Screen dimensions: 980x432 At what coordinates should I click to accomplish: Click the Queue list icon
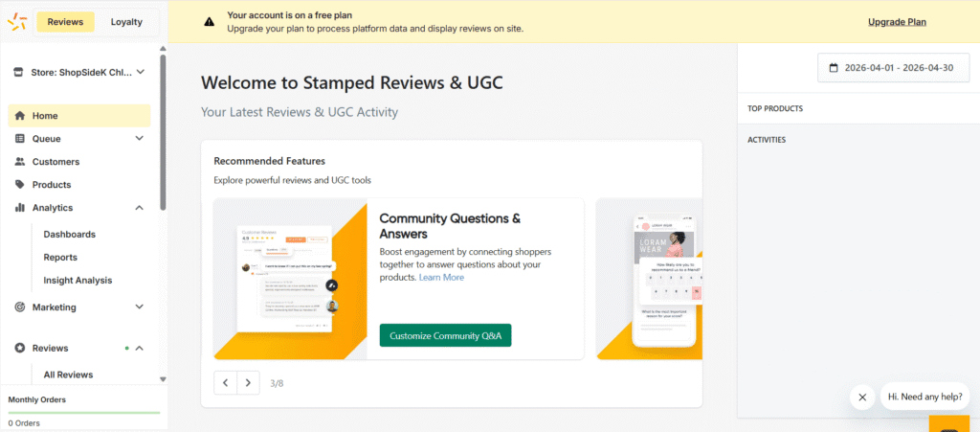[x=20, y=139]
